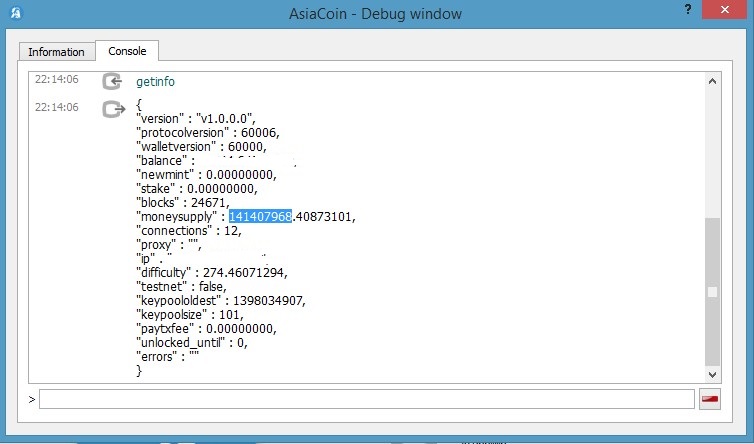The height and width of the screenshot is (444, 754).
Task: Click the "proxy" line
Action: coord(169,244)
